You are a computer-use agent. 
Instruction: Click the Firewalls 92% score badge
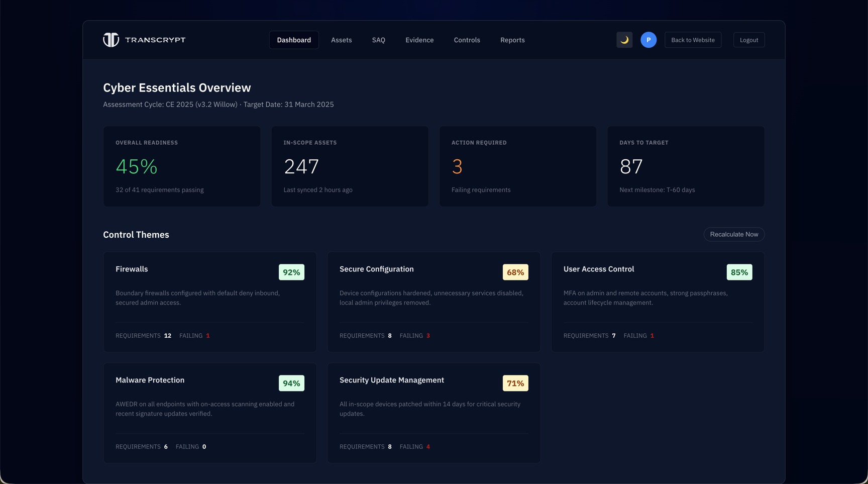point(291,272)
